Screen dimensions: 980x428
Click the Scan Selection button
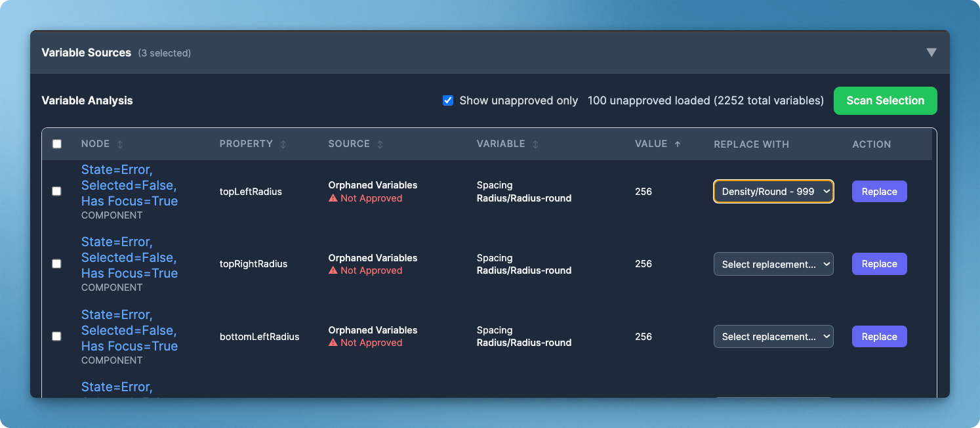(886, 100)
